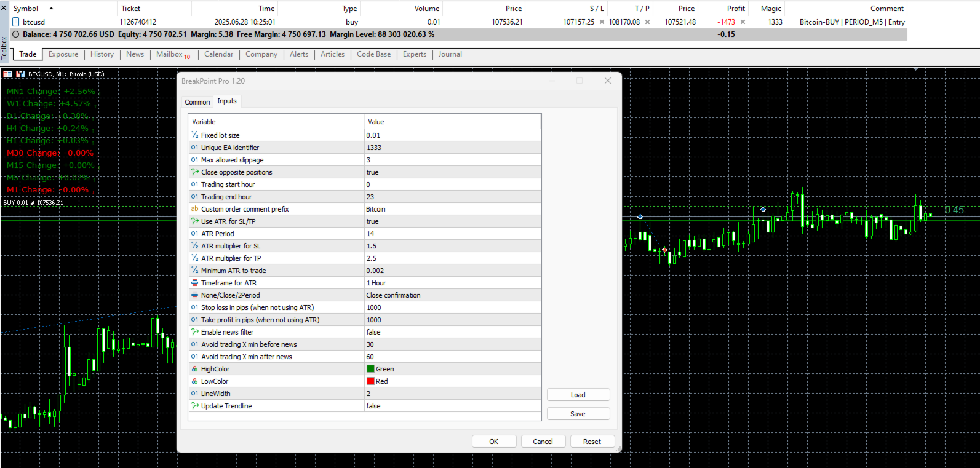Click the string icon for Custom order comment prefix
Viewport: 980px width, 468px height.
[194, 209]
